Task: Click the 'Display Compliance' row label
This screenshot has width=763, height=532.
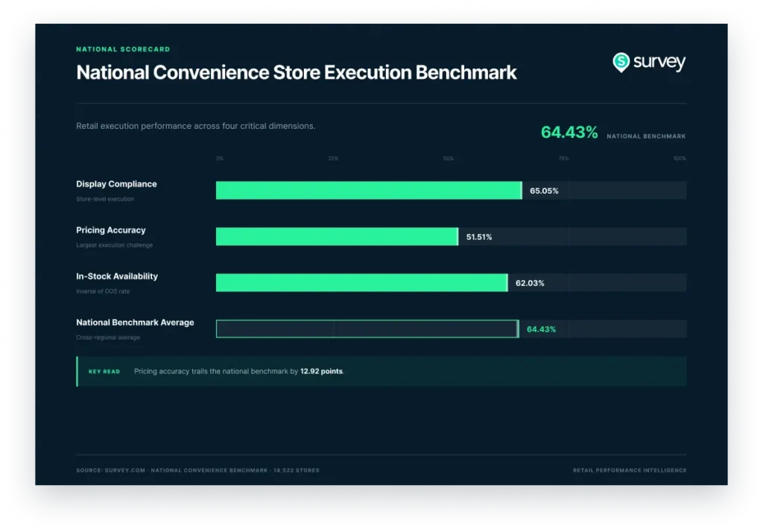Action: (x=116, y=184)
